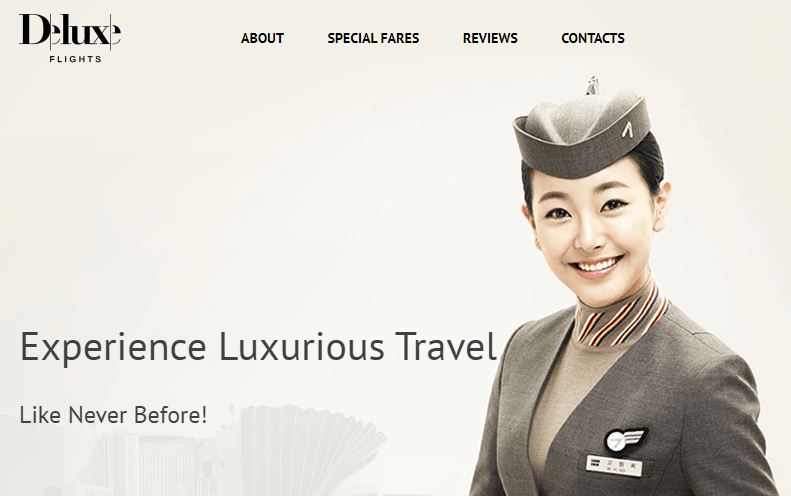Click the ornament atop the hat
This screenshot has width=791, height=496.
click(593, 86)
